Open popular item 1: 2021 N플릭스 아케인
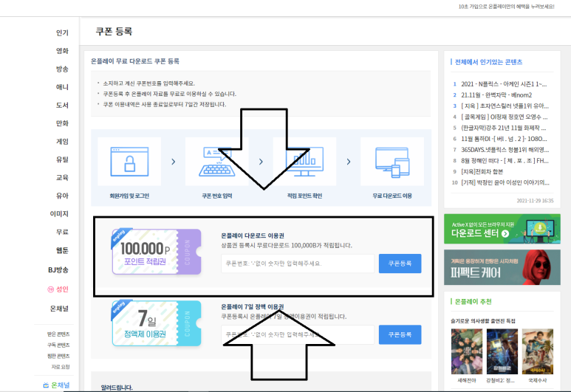 [504, 84]
